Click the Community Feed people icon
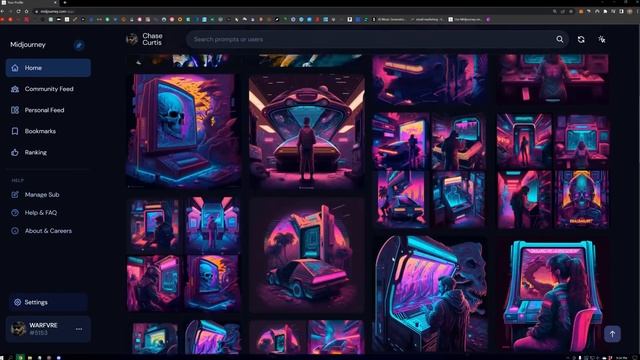 coord(15,89)
